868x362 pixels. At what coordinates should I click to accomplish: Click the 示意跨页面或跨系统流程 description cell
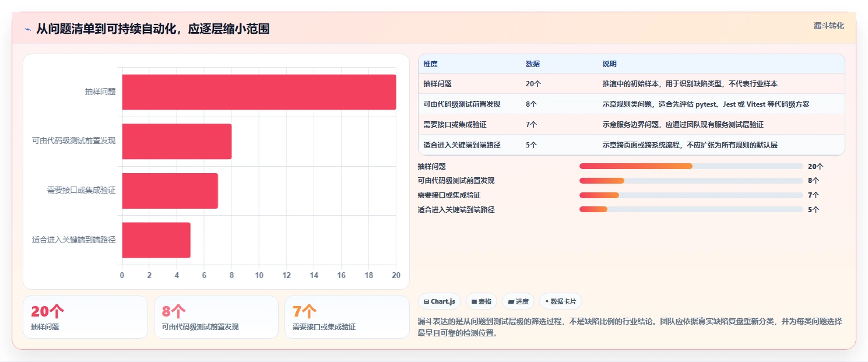(690, 145)
